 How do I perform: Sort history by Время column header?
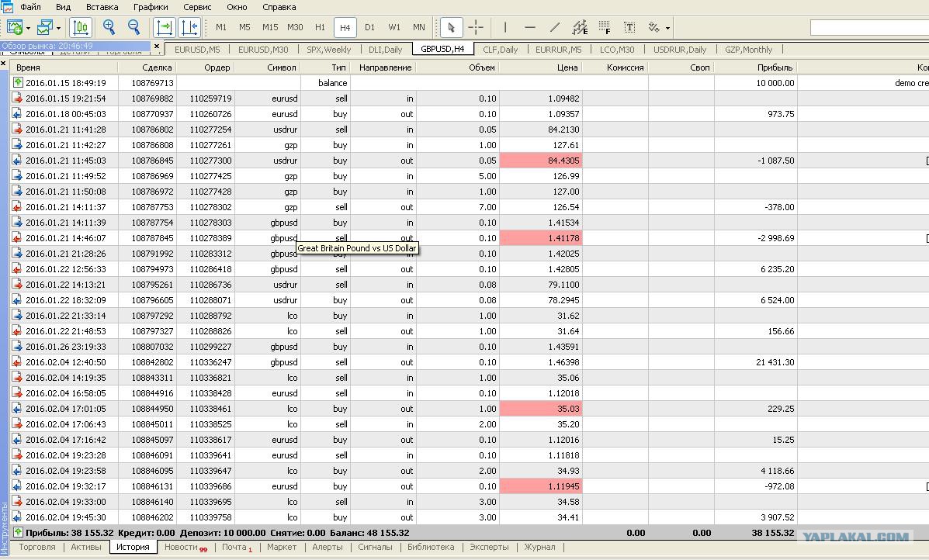64,67
